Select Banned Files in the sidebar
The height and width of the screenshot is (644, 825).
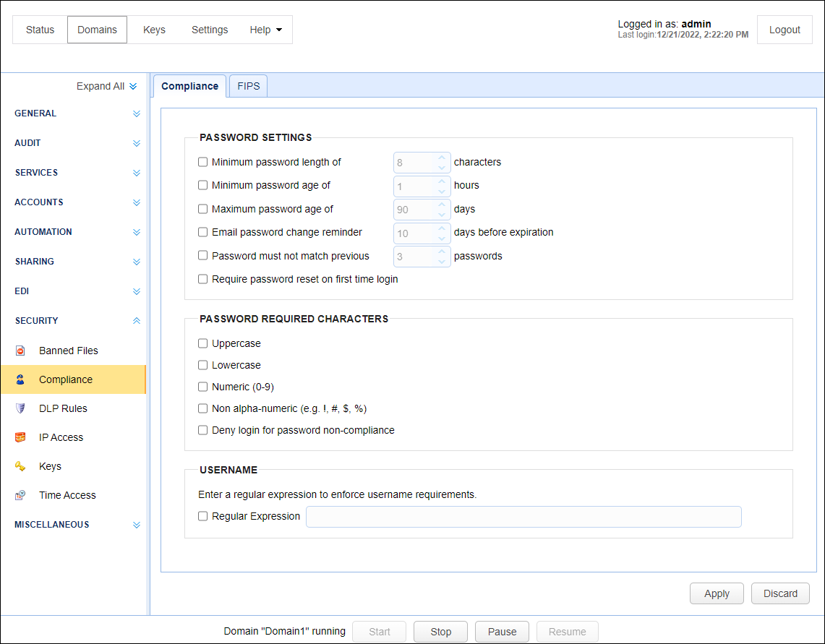(73, 351)
